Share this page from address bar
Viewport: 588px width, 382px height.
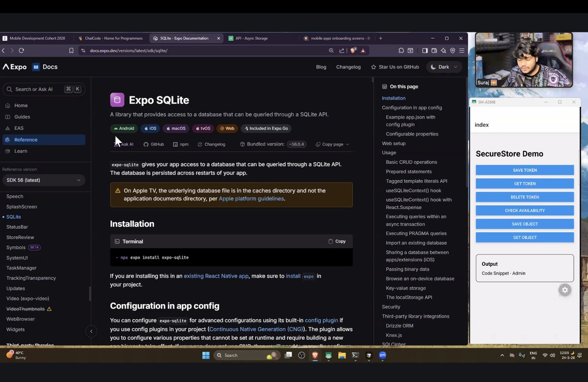pyautogui.click(x=342, y=50)
